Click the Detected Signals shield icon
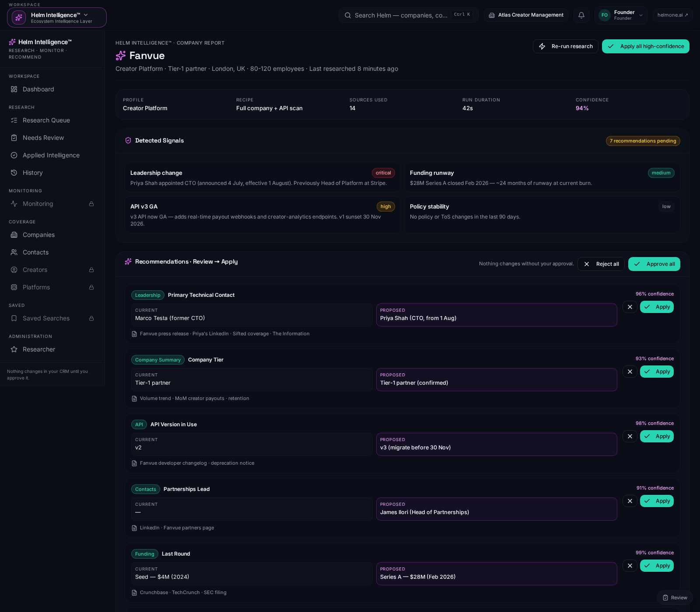700x612 pixels. click(128, 140)
